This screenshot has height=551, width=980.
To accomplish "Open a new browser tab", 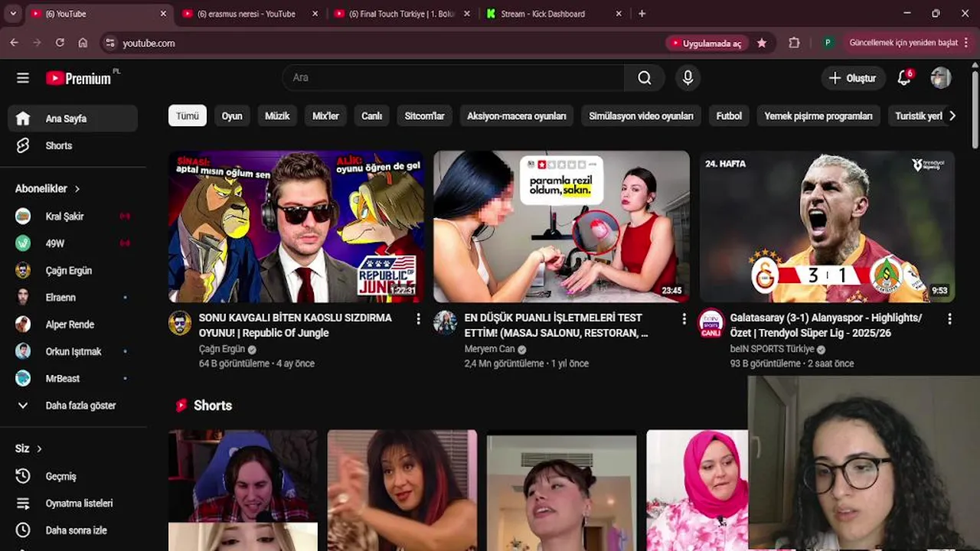I will tap(642, 14).
